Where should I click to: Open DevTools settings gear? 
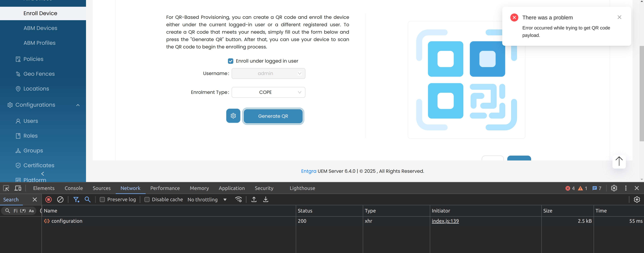coord(614,188)
